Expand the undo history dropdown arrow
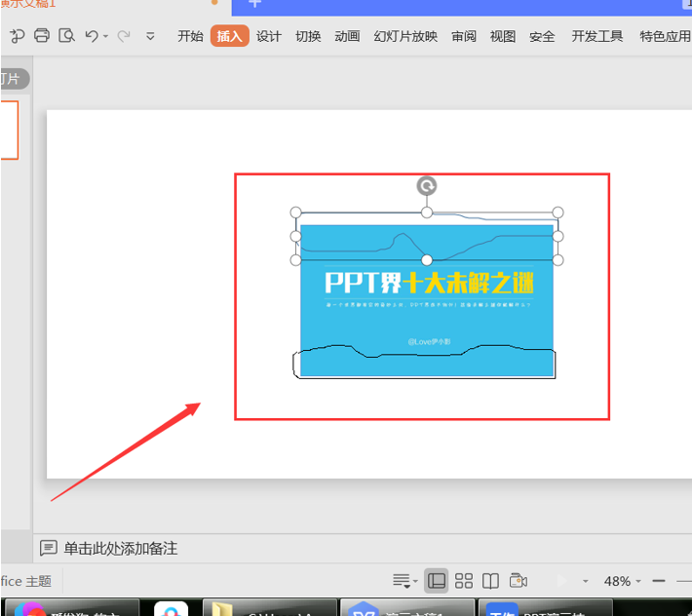 105,36
